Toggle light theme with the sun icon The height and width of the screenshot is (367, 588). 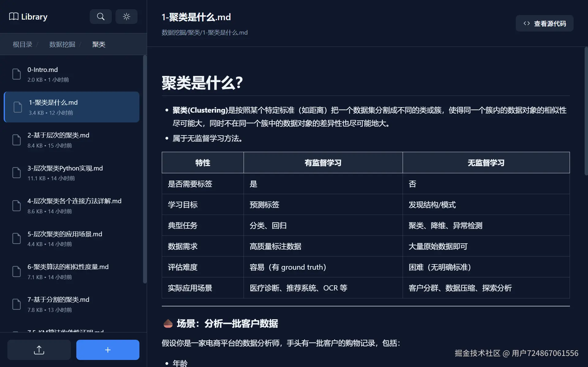tap(126, 17)
